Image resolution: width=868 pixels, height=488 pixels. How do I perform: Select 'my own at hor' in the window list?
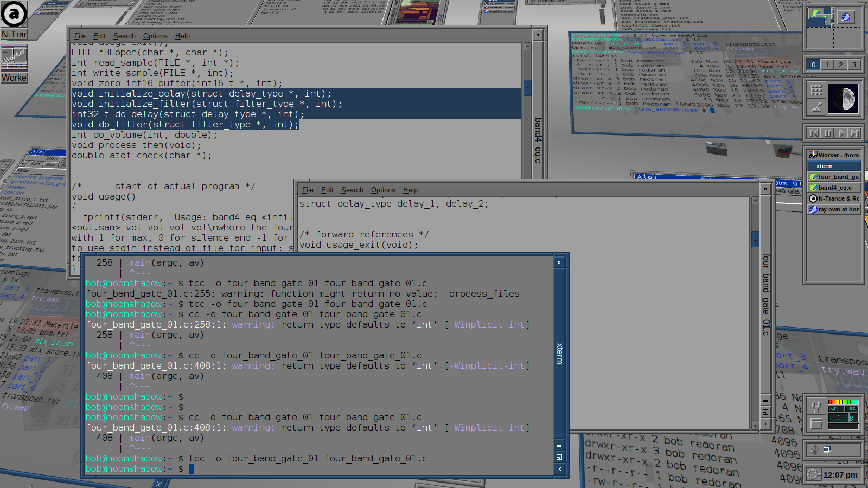pos(834,209)
